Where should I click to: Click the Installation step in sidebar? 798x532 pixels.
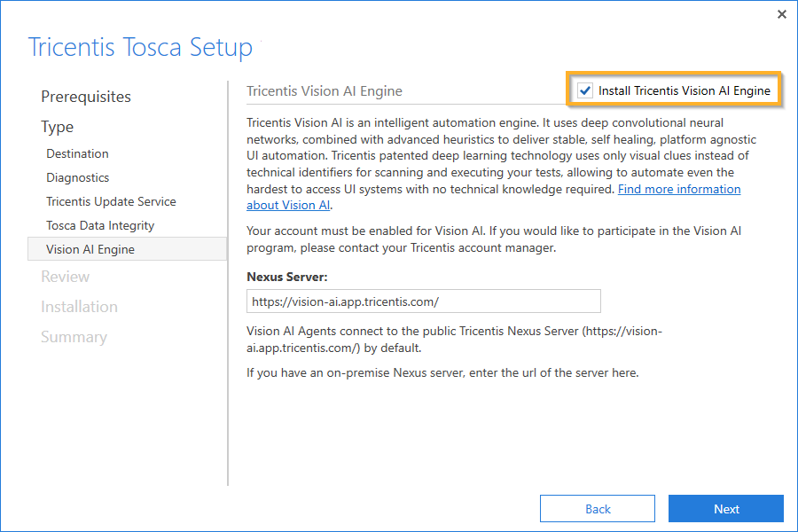(79, 307)
